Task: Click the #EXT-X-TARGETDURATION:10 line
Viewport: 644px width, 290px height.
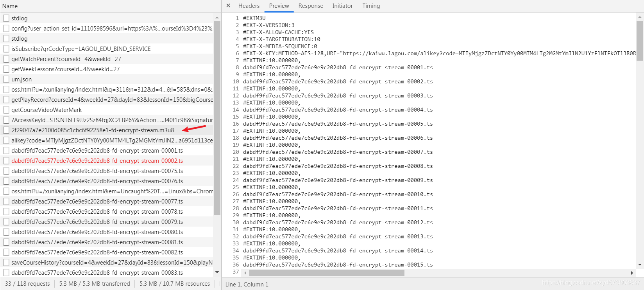Action: tap(282, 40)
